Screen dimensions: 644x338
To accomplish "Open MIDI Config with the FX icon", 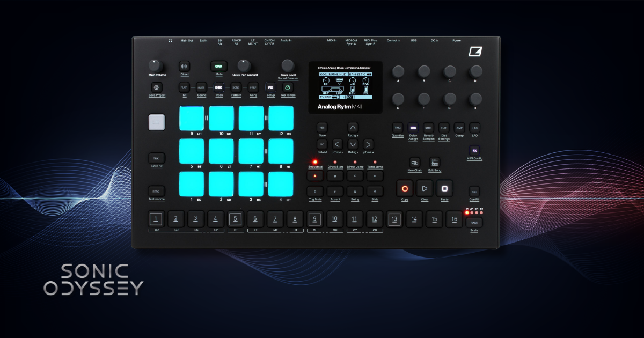I will [474, 150].
